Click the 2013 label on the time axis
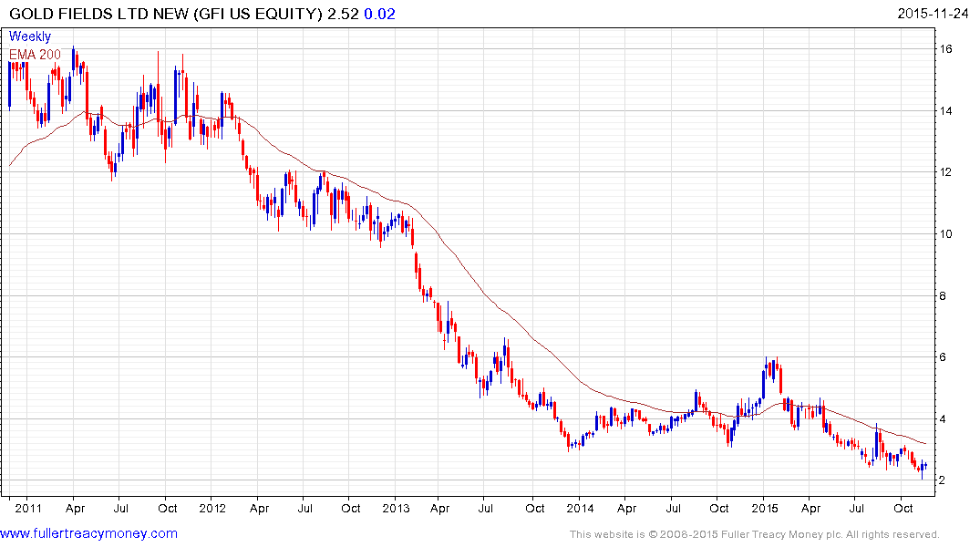Screen dimensions: 980x547 [397, 507]
